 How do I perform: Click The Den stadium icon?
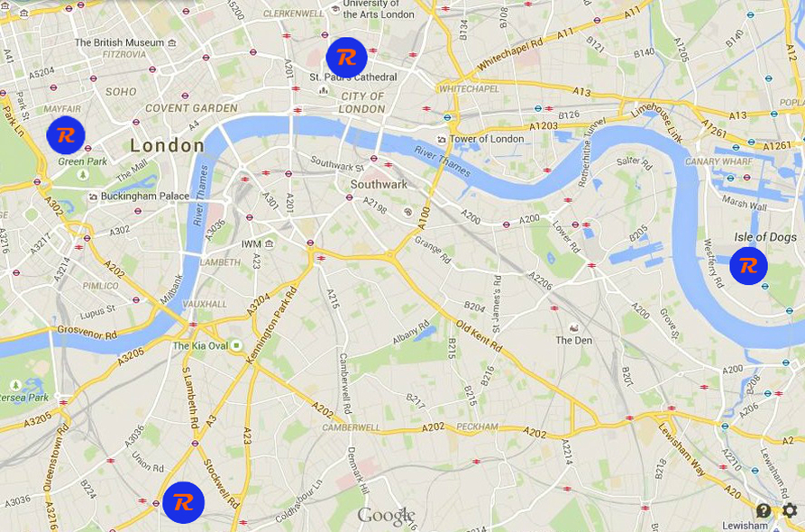[x=573, y=327]
